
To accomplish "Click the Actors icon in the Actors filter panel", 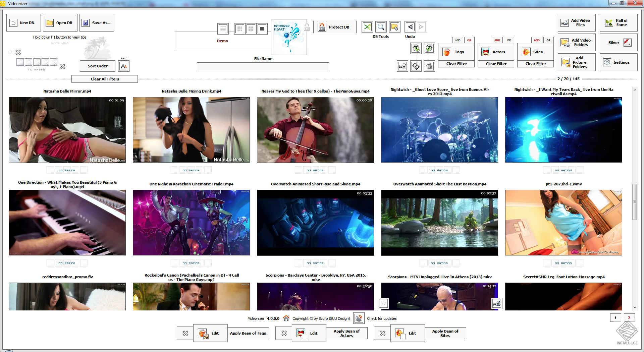I will point(486,52).
